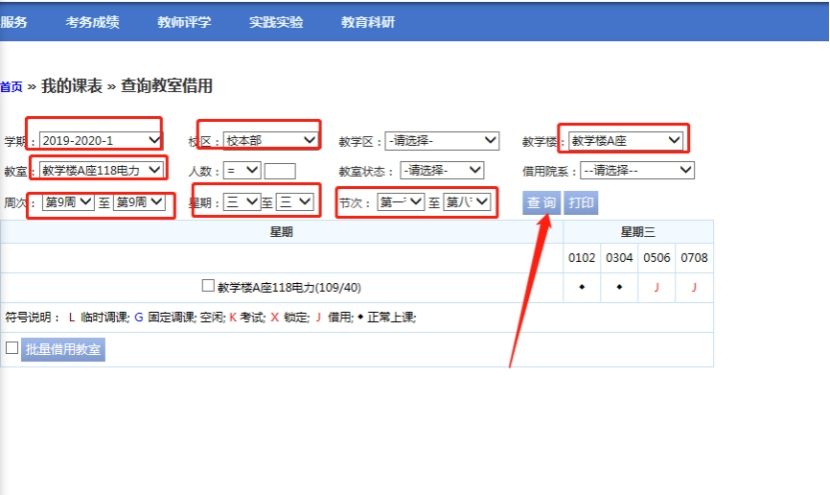Screen dimensions: 830x495
Task: Check the box beside 批量借用教室
Action: click(12, 348)
